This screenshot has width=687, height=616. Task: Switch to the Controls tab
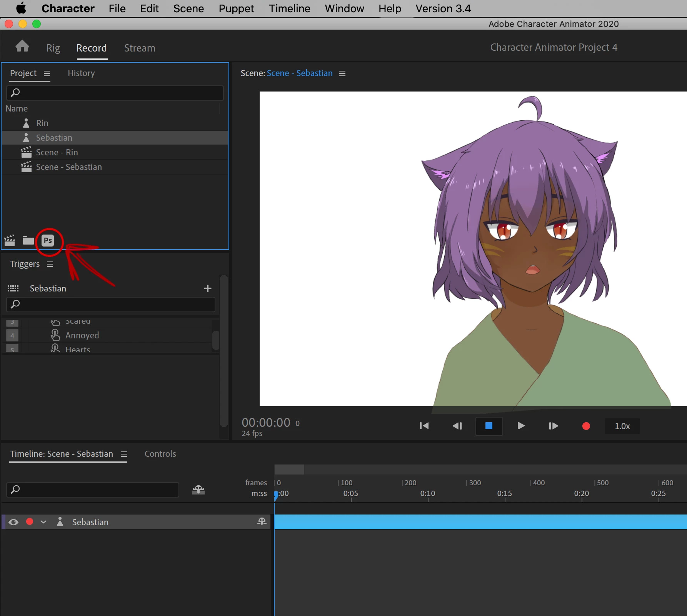click(x=160, y=454)
